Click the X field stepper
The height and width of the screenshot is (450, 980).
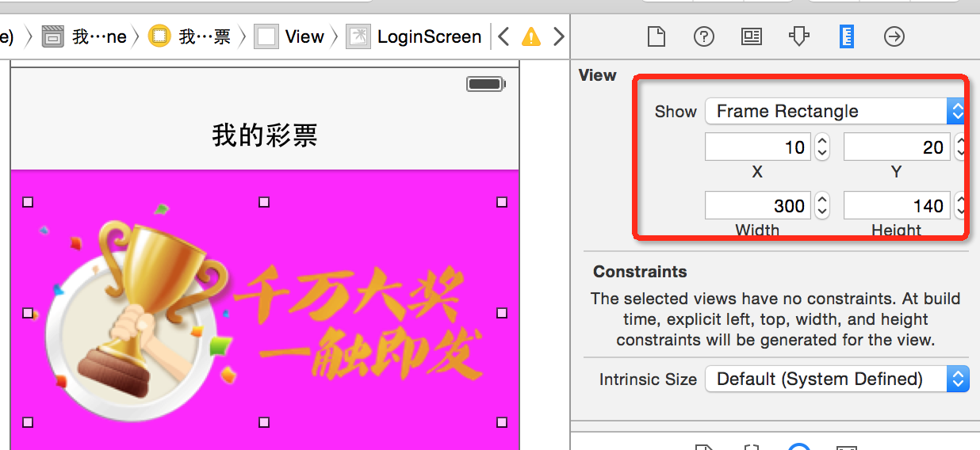(822, 147)
